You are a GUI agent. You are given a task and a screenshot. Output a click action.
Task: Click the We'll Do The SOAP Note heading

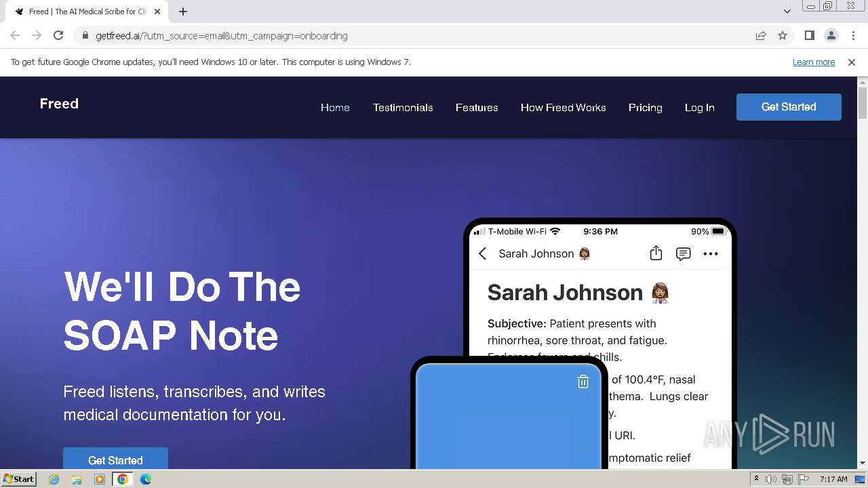[x=182, y=310]
